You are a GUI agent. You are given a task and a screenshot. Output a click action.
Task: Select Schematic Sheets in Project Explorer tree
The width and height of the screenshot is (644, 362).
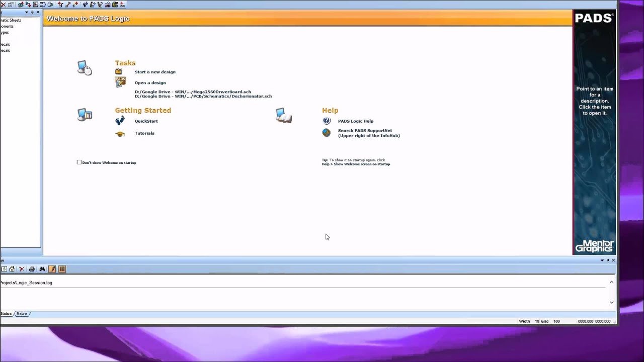click(x=11, y=20)
